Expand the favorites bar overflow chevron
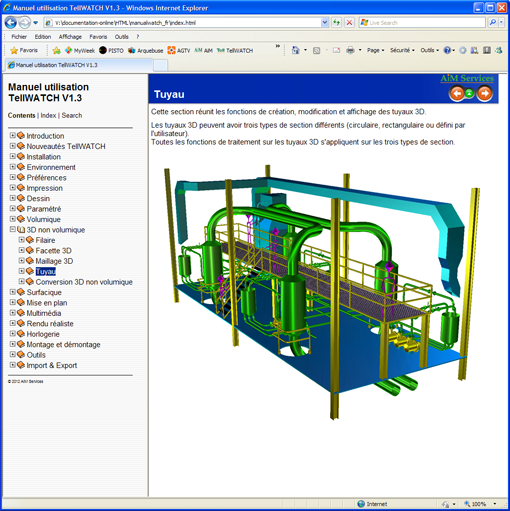Viewport: 510px width, 511px height. pyautogui.click(x=277, y=46)
